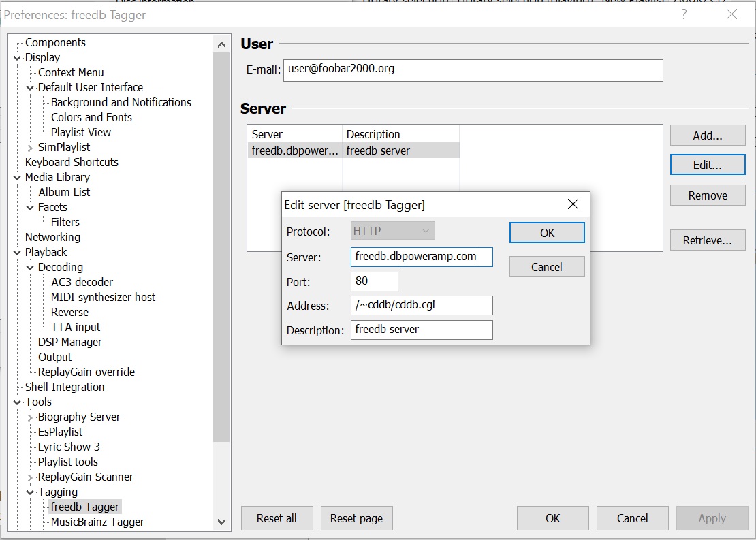Click the E-mail input field

(x=473, y=70)
